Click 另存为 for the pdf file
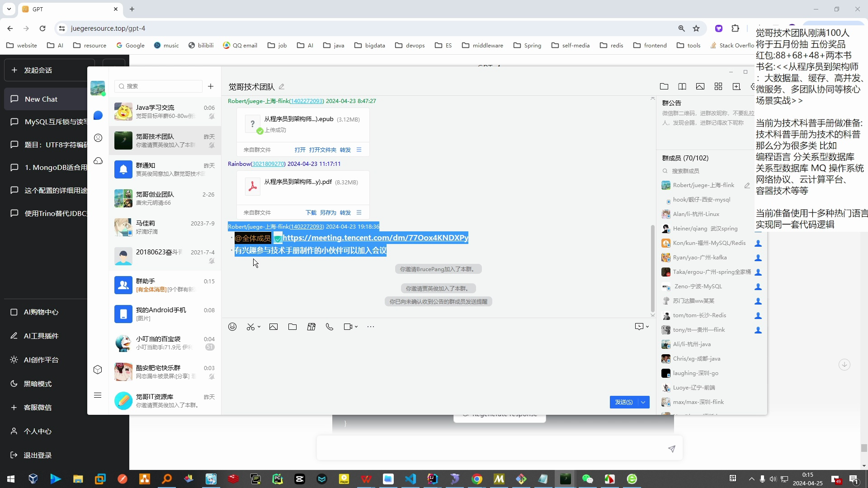This screenshot has height=488, width=868. (x=328, y=212)
